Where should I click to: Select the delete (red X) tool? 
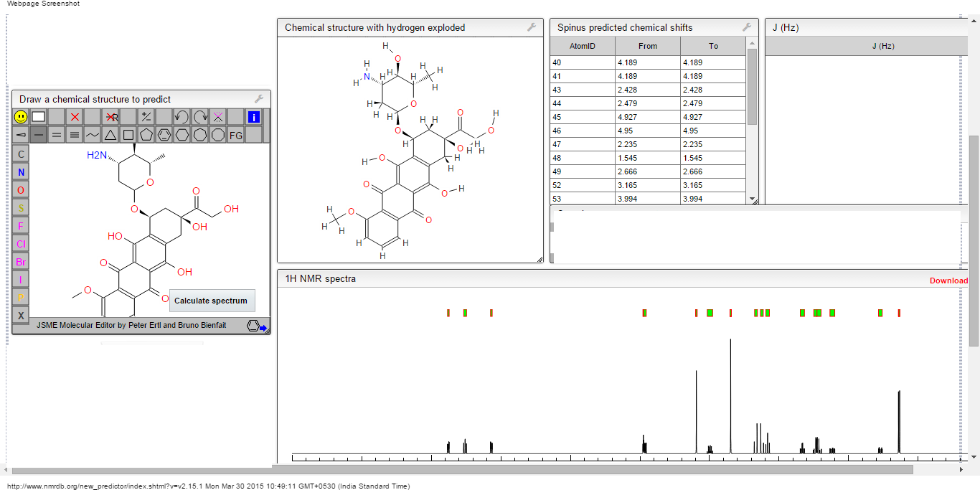[x=75, y=116]
